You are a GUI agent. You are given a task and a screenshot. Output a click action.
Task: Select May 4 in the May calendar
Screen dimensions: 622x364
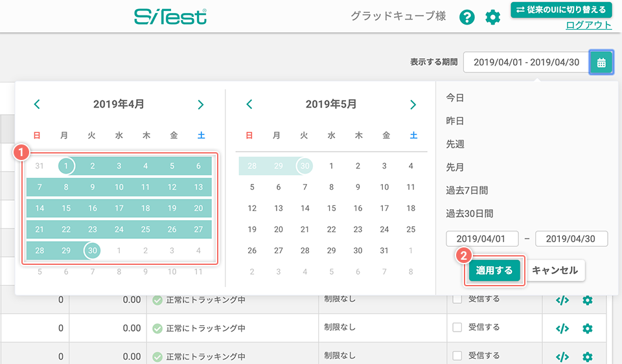(411, 166)
